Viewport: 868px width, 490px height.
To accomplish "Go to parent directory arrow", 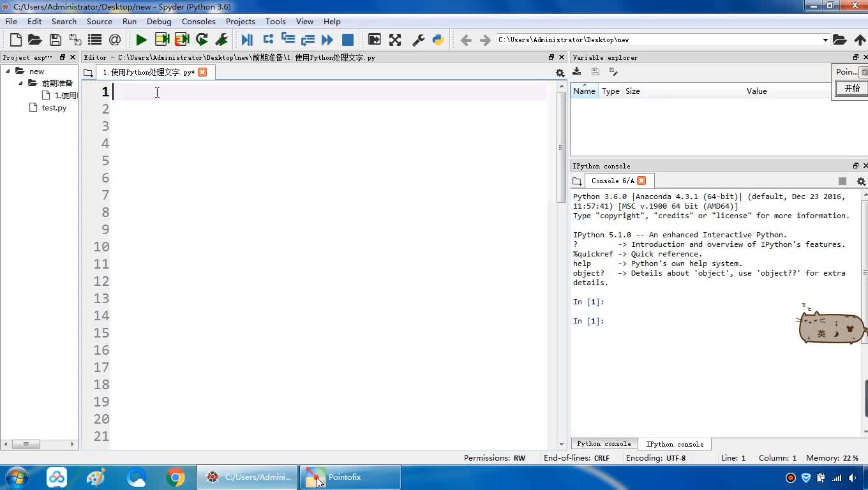I will point(860,40).
